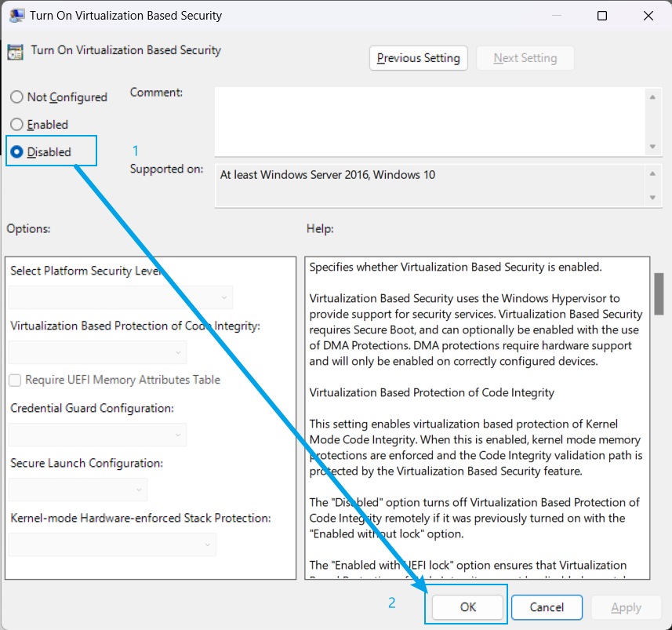Click the 'Comment:' label

click(156, 93)
